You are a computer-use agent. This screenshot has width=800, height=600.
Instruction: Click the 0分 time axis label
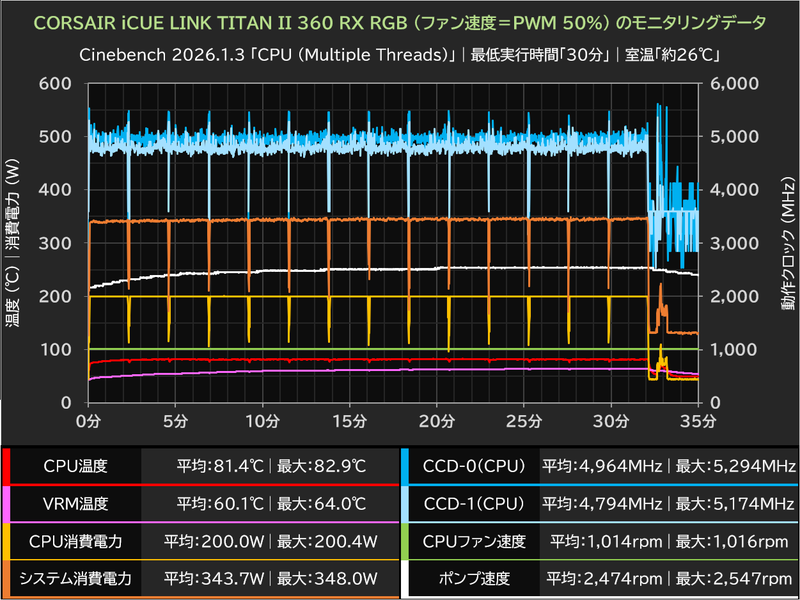88,421
